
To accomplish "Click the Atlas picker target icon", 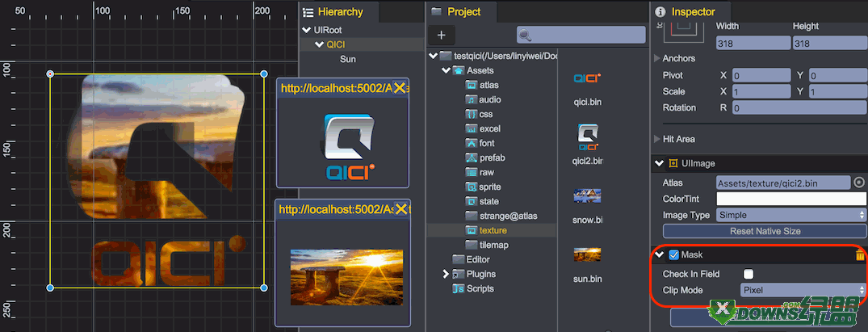I will [859, 183].
